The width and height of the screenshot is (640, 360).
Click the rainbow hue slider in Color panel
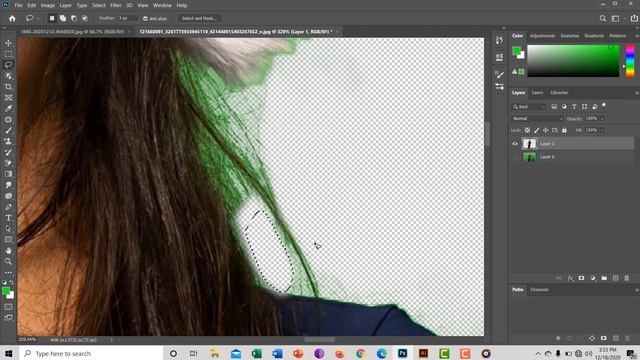click(x=630, y=61)
